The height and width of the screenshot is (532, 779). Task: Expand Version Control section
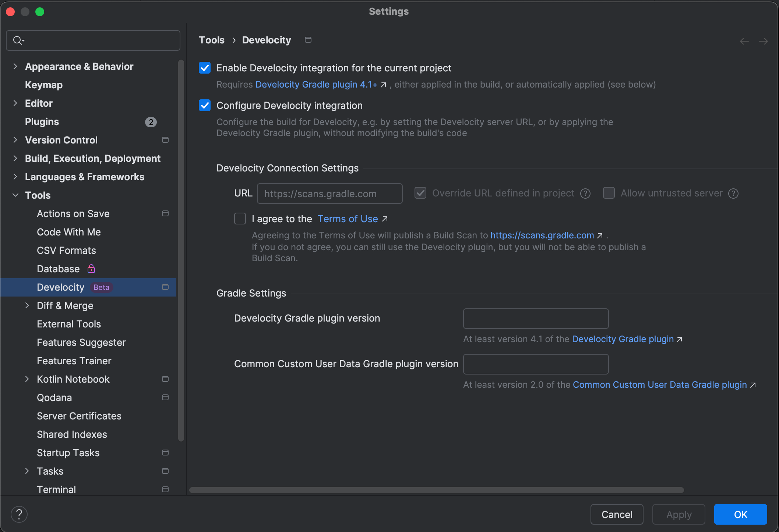coord(15,140)
